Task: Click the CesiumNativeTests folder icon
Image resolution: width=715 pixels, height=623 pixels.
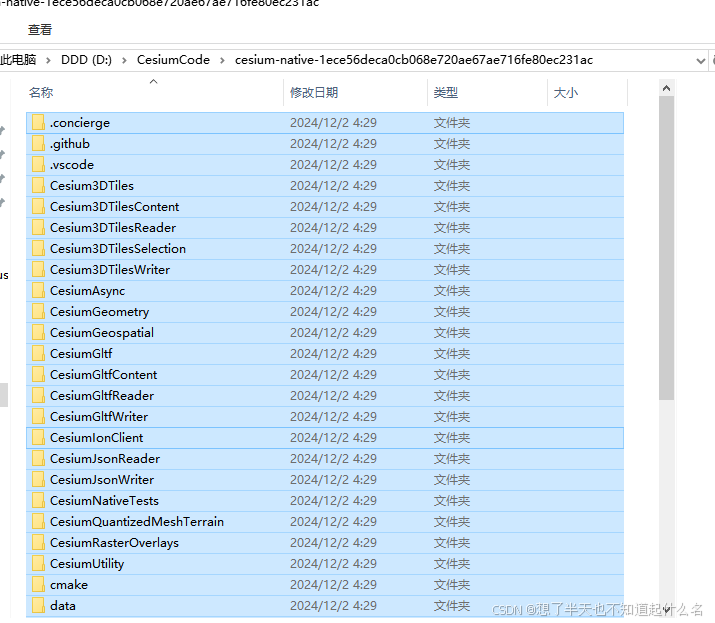Action: (38, 500)
